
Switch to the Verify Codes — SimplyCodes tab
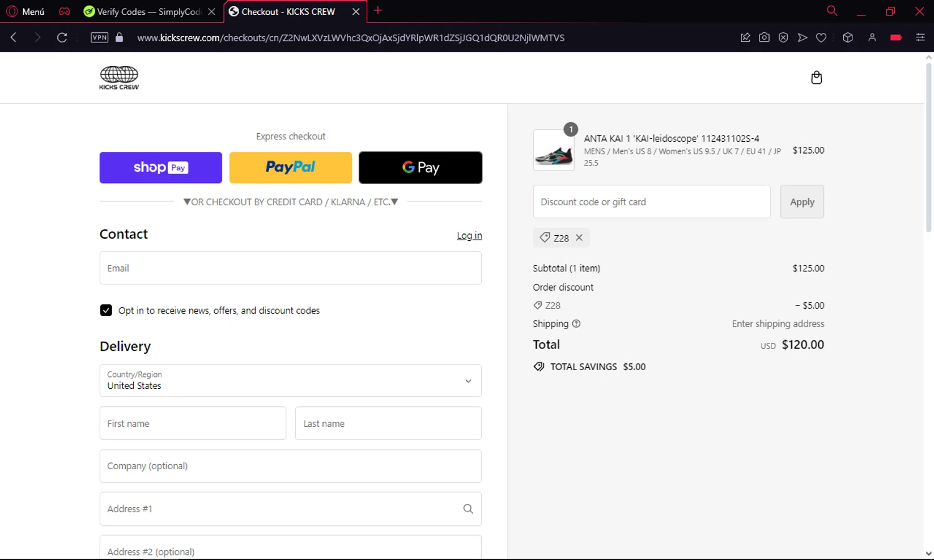point(149,11)
